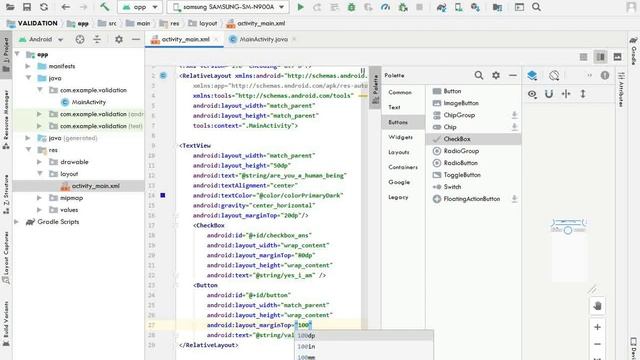Viewport: 640px width, 360px height.
Task: Open the Samsung device selector dropdown
Action: point(228,7)
